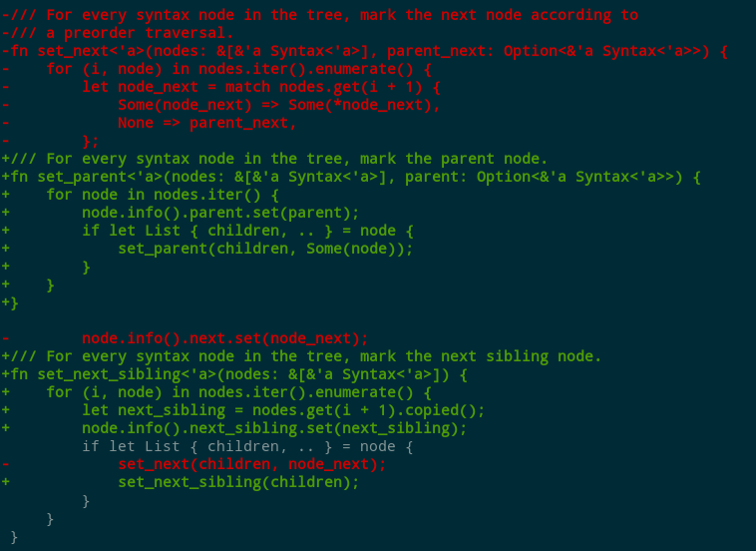756x551 pixels.
Task: Click the removed "node.info().next.set(node_next)" line
Action: click(x=224, y=338)
